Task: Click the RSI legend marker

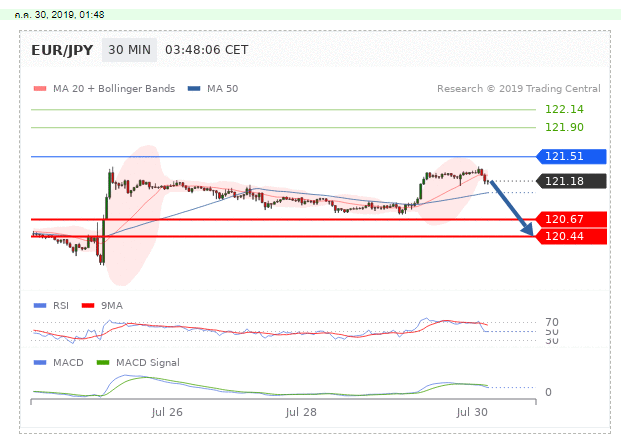Action: point(39,305)
